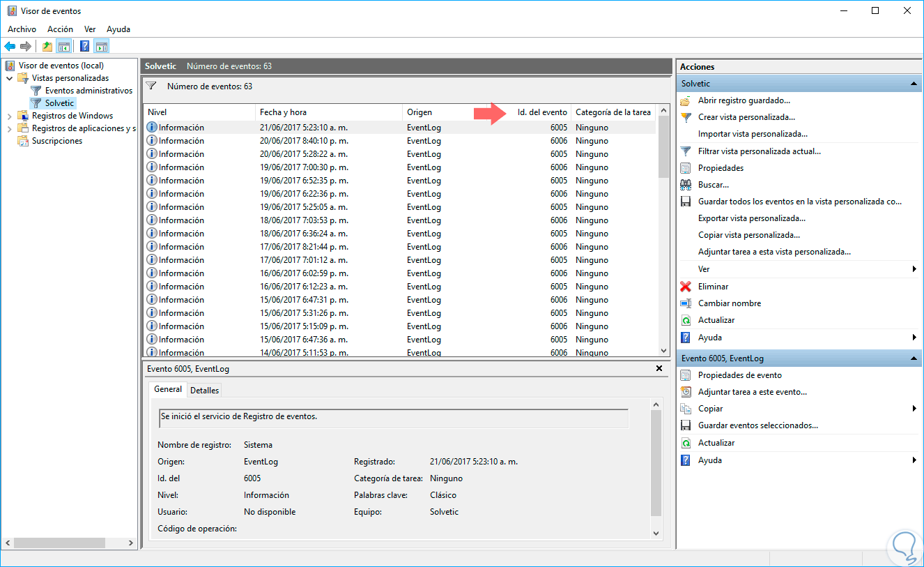Select the Visor de eventos (local) root node

(54, 66)
